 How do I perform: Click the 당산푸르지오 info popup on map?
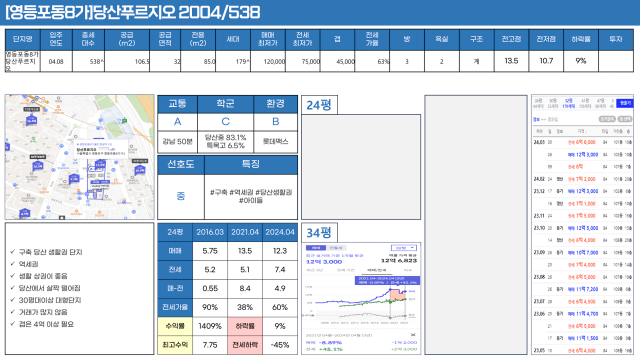click(101, 150)
